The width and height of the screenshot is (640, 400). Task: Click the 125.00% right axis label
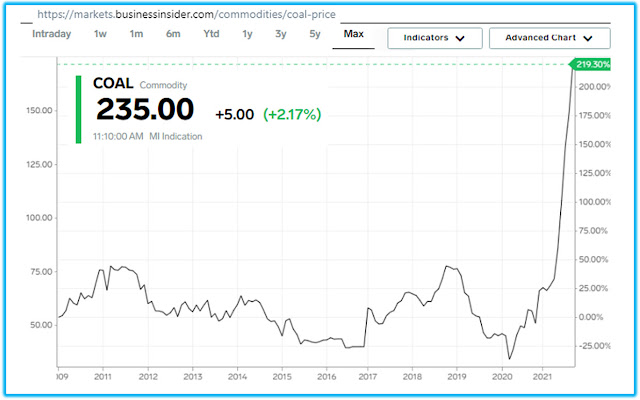coord(594,173)
